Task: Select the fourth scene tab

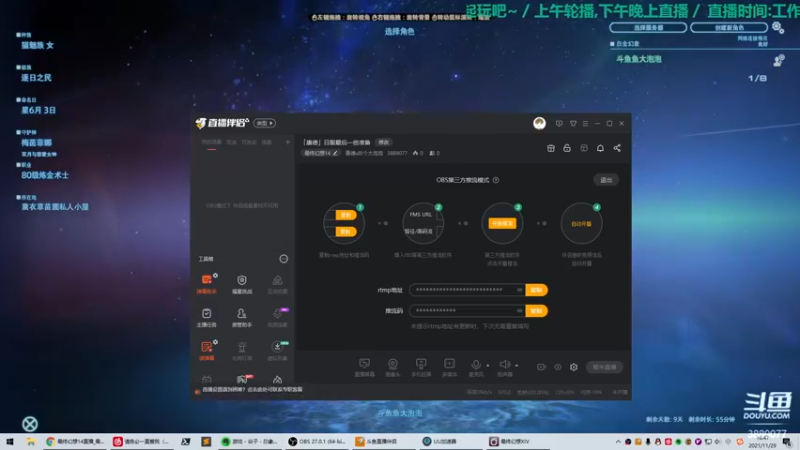Action: pos(267,142)
